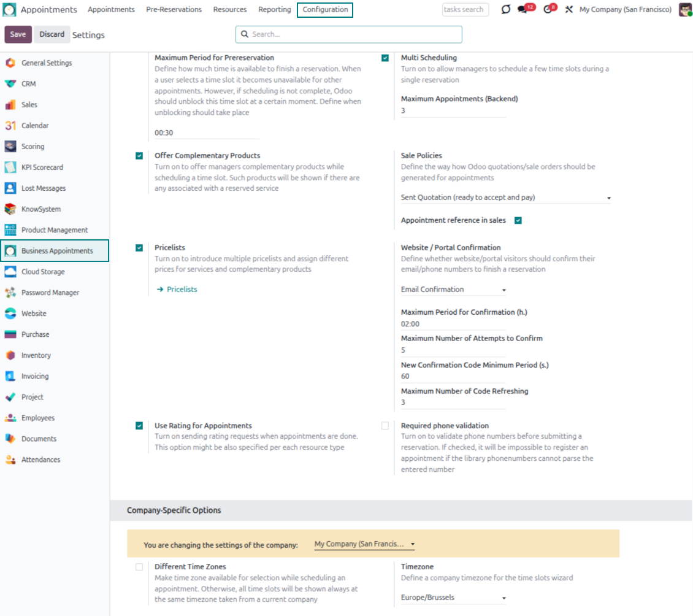Enable Required phone validation checkbox
Viewport: 693px width, 616px height.
[385, 426]
